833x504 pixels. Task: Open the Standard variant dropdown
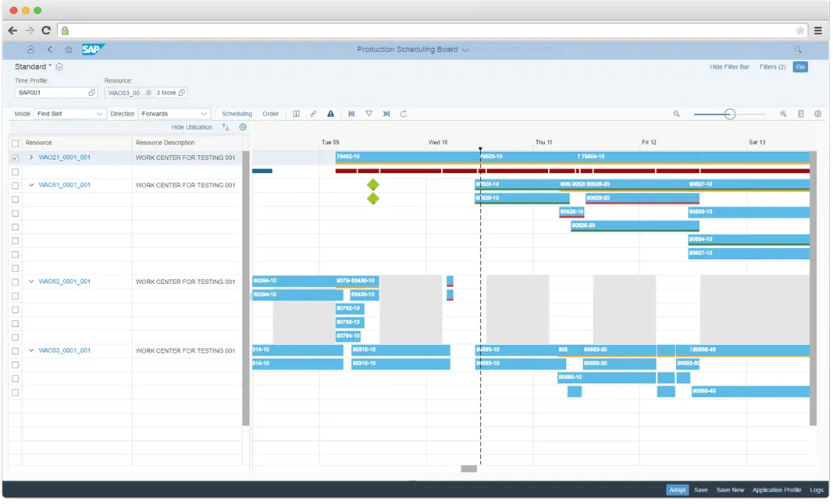click(x=59, y=67)
